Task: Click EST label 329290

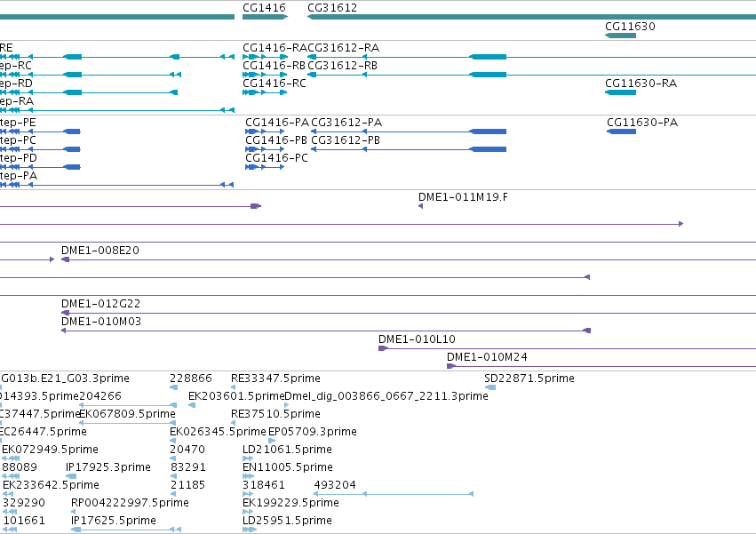Action: pos(24,503)
